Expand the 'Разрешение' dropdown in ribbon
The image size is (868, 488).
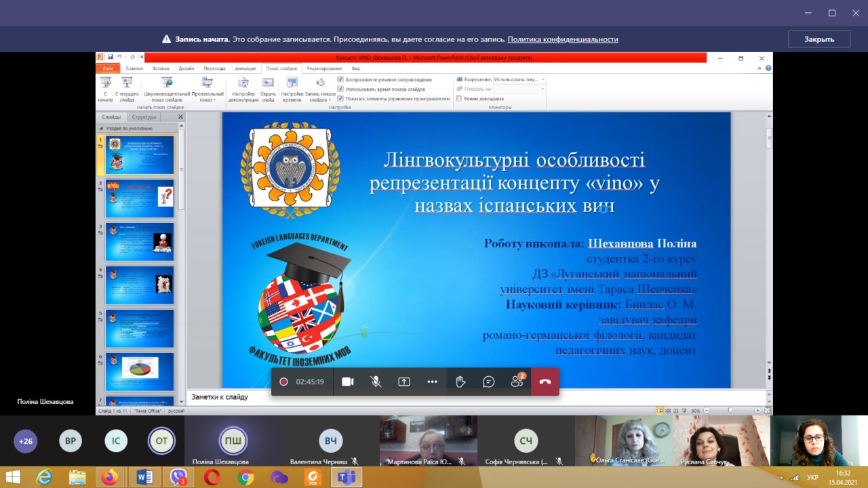tap(542, 79)
